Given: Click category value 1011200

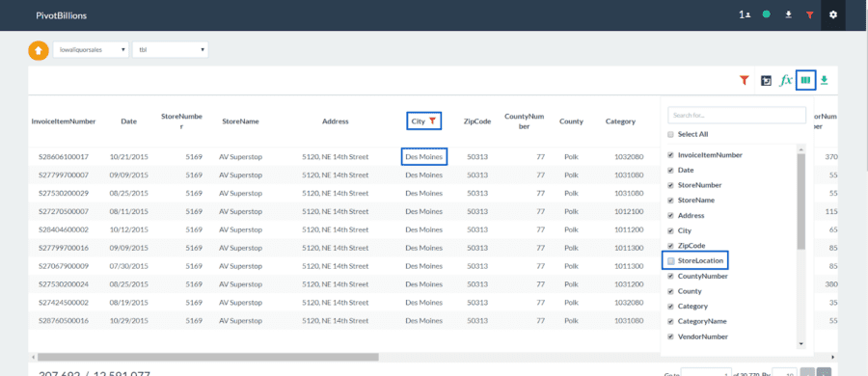Looking at the screenshot, I should pos(629,229).
